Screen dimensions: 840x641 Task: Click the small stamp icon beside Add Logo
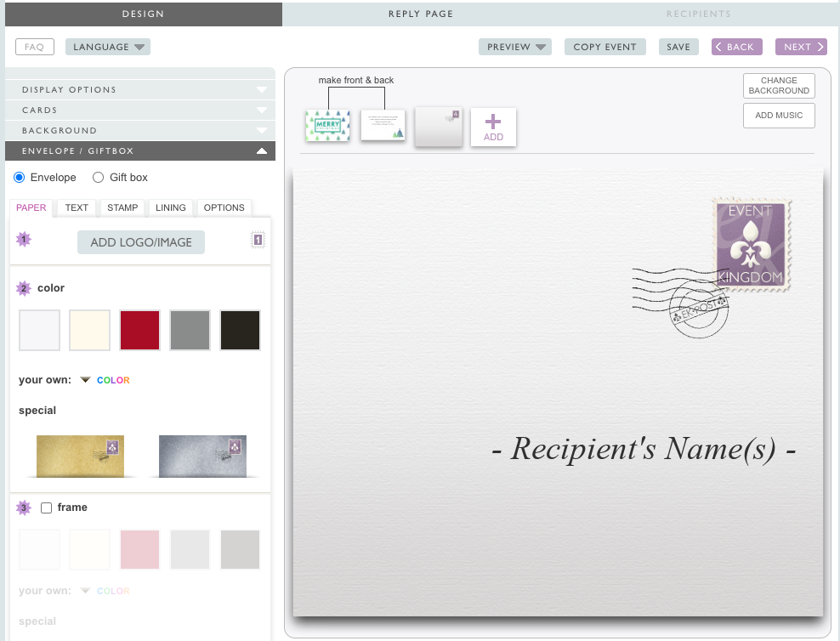(258, 241)
